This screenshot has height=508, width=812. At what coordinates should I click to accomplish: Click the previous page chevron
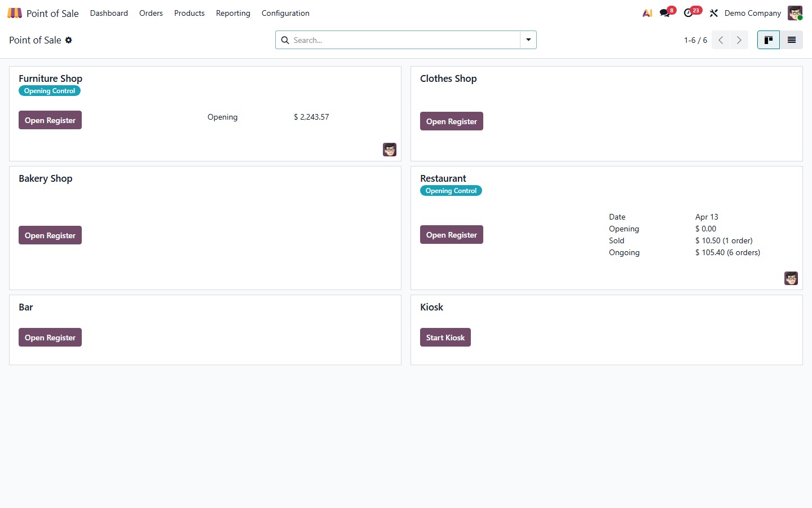point(720,40)
